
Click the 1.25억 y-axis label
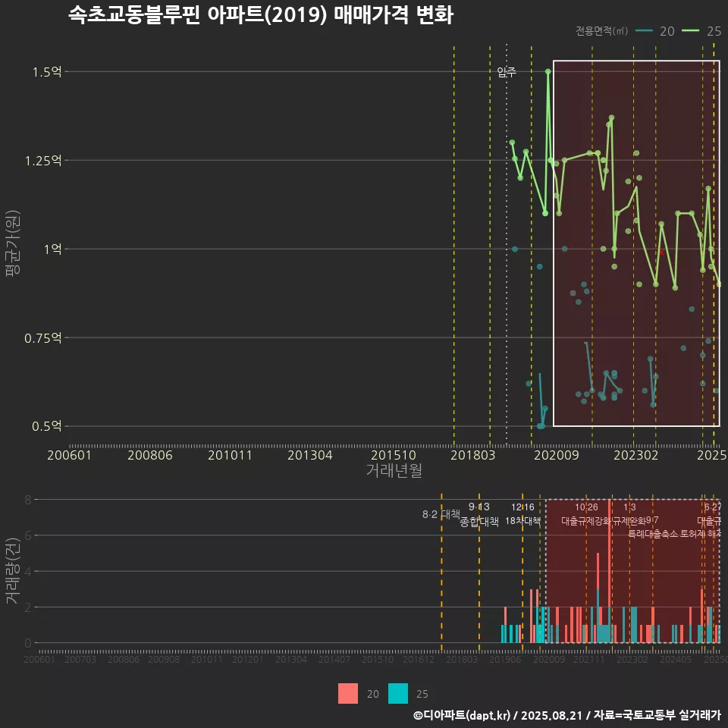43,161
